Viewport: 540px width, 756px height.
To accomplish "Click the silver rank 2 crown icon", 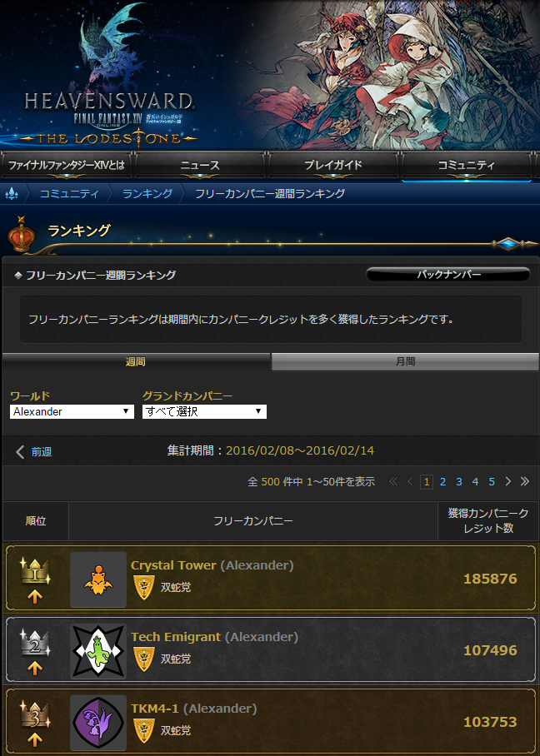I will [x=35, y=643].
